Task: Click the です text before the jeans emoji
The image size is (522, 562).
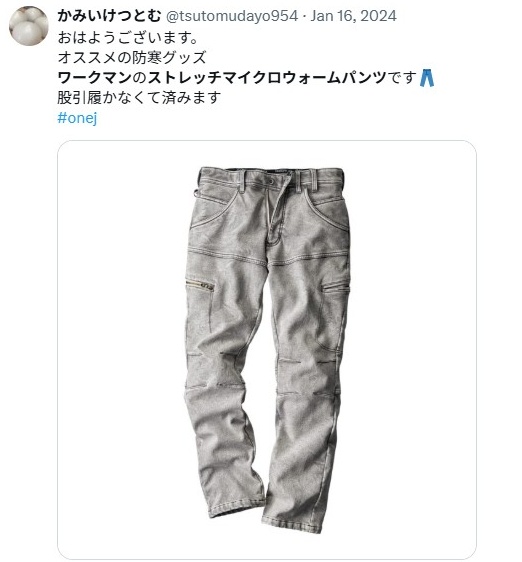Action: pos(402,77)
